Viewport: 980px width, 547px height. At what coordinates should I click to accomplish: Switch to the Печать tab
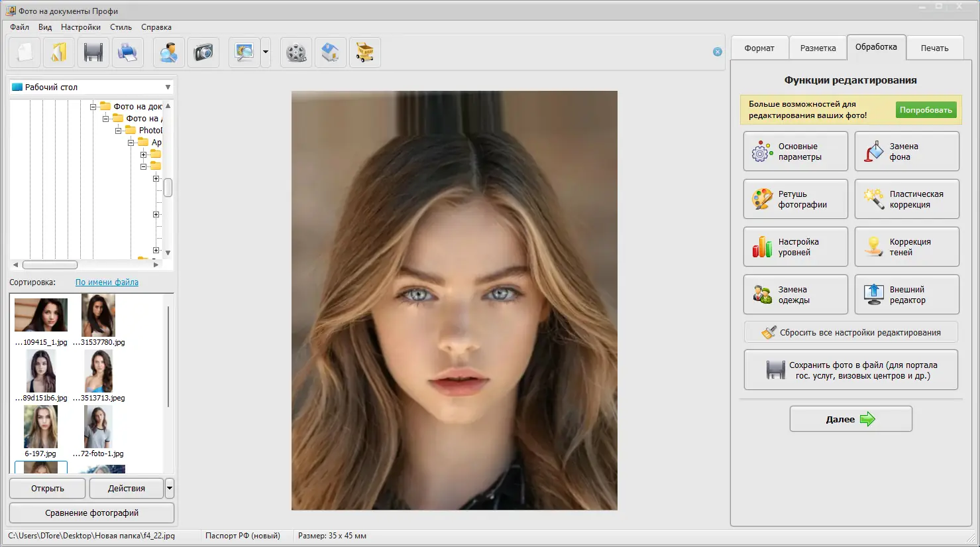[934, 48]
